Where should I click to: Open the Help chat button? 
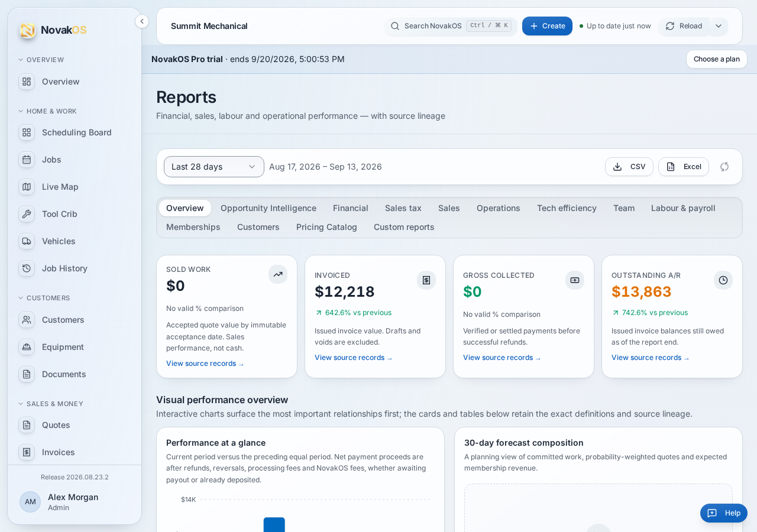(x=724, y=513)
